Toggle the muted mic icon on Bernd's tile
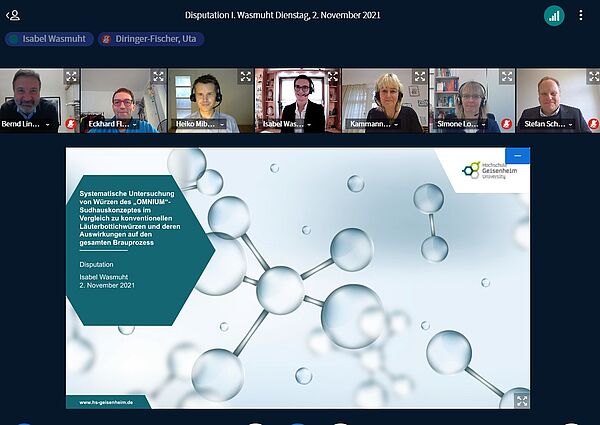600x425 pixels. coord(71,124)
